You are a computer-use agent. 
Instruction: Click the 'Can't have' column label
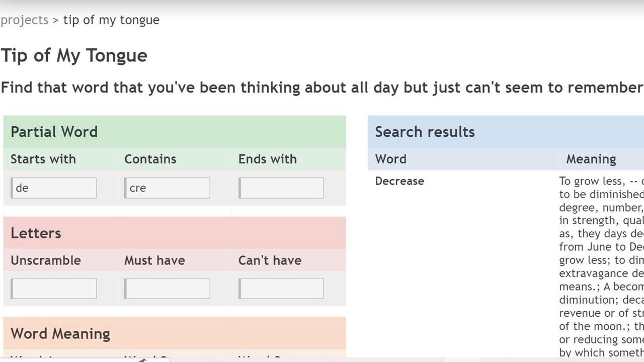[270, 260]
